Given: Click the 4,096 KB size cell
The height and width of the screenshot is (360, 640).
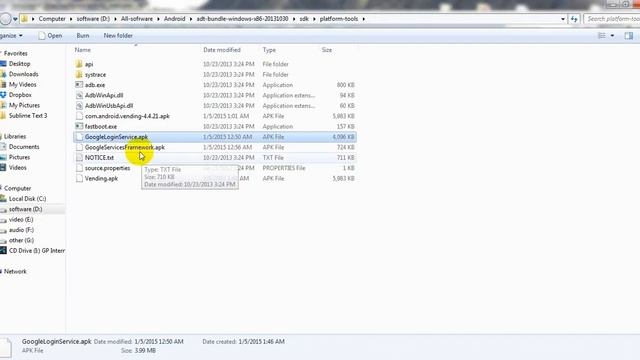Looking at the screenshot, I should [343, 137].
